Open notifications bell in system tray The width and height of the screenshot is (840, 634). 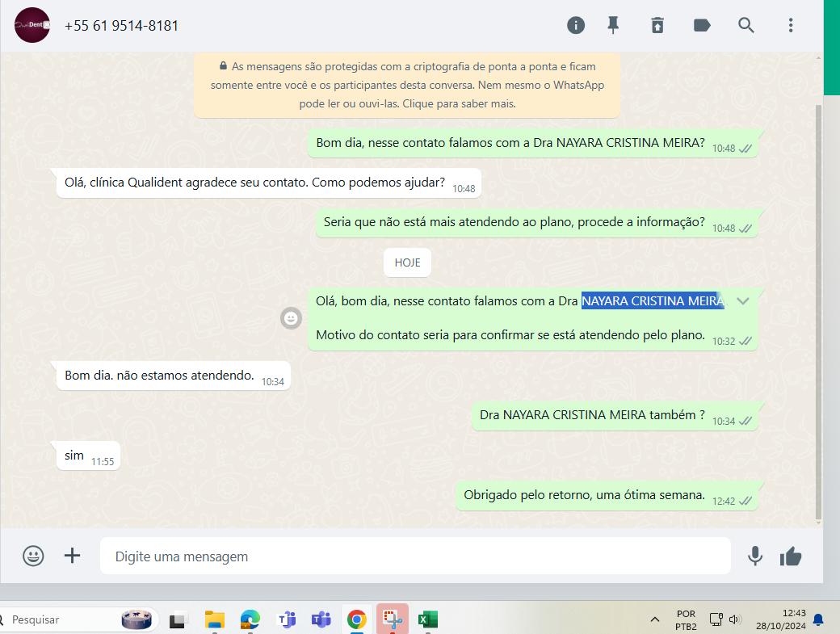(x=818, y=620)
